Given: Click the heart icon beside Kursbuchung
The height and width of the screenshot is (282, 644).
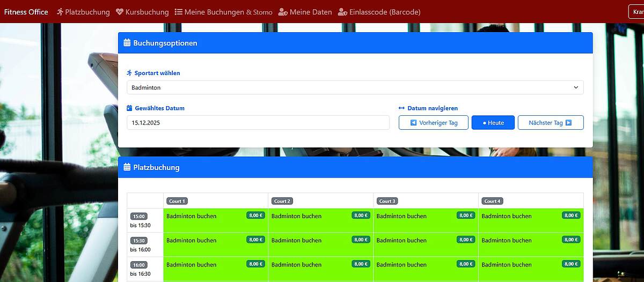Looking at the screenshot, I should point(119,12).
